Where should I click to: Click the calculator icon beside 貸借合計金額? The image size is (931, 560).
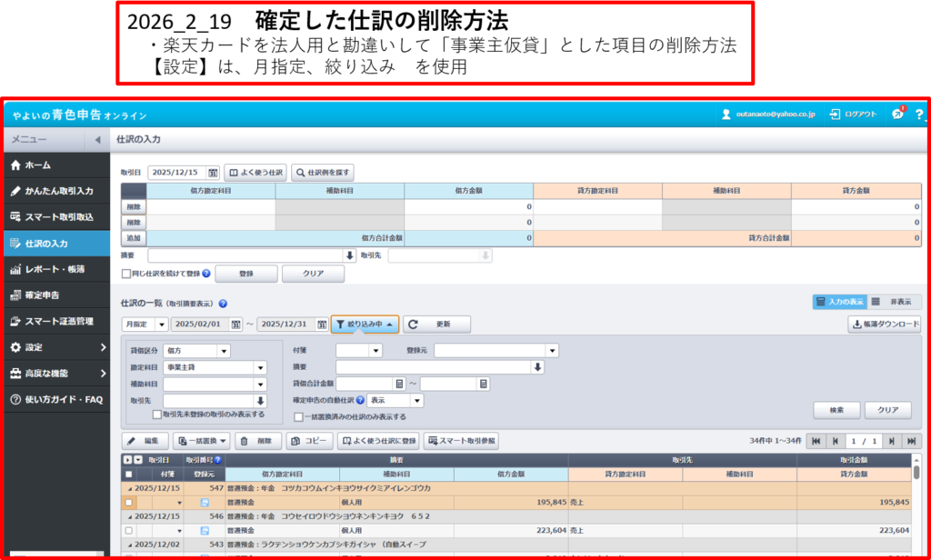click(x=399, y=384)
